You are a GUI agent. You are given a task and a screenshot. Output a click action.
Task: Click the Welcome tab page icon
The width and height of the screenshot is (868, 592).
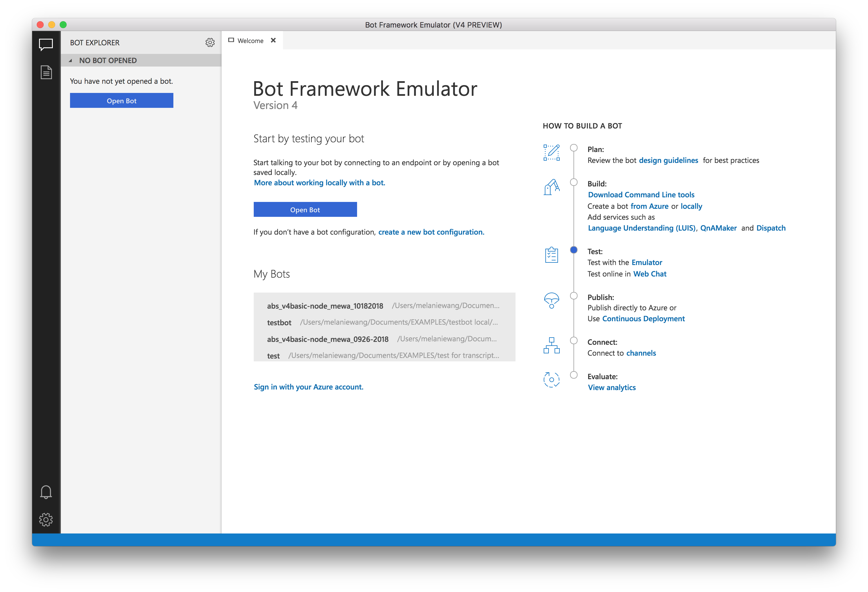[x=231, y=40]
